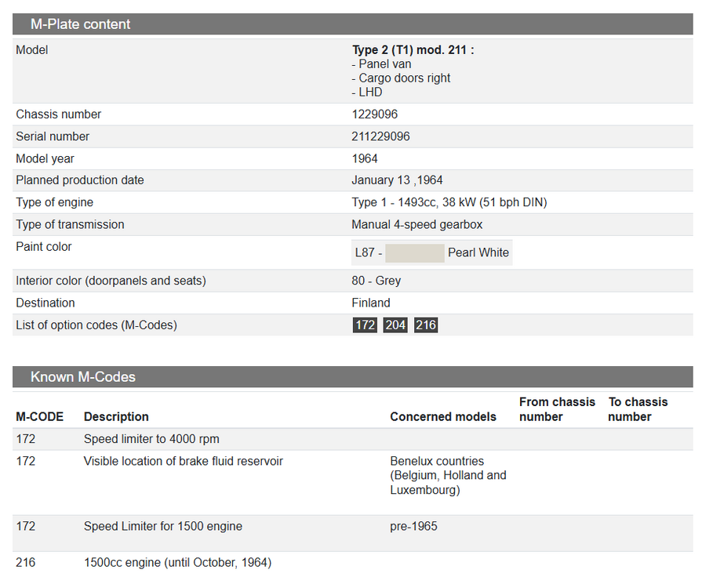The image size is (702, 588).
Task: Click the Pearl White paint color swatch
Action: point(415,252)
